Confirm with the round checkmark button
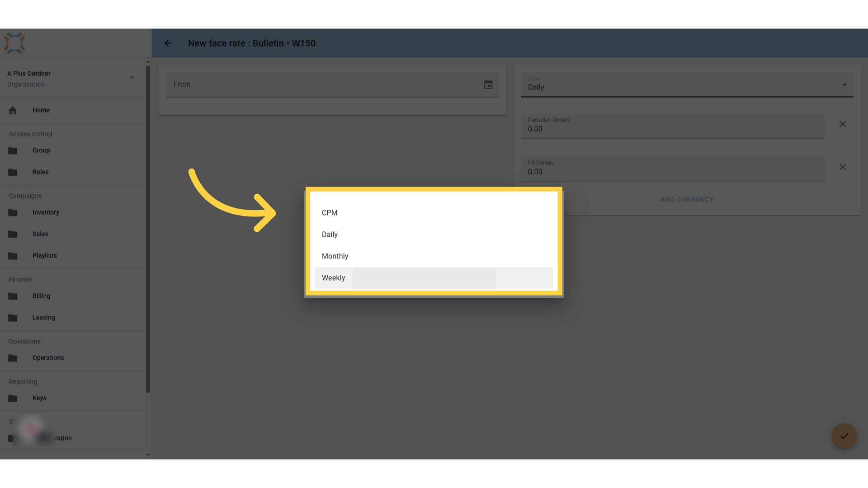868x488 pixels. pos(844,436)
